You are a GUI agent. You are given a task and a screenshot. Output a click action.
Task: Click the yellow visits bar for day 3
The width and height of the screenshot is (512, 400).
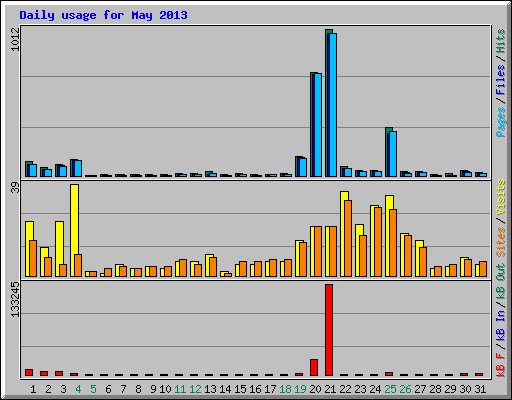[58, 249]
